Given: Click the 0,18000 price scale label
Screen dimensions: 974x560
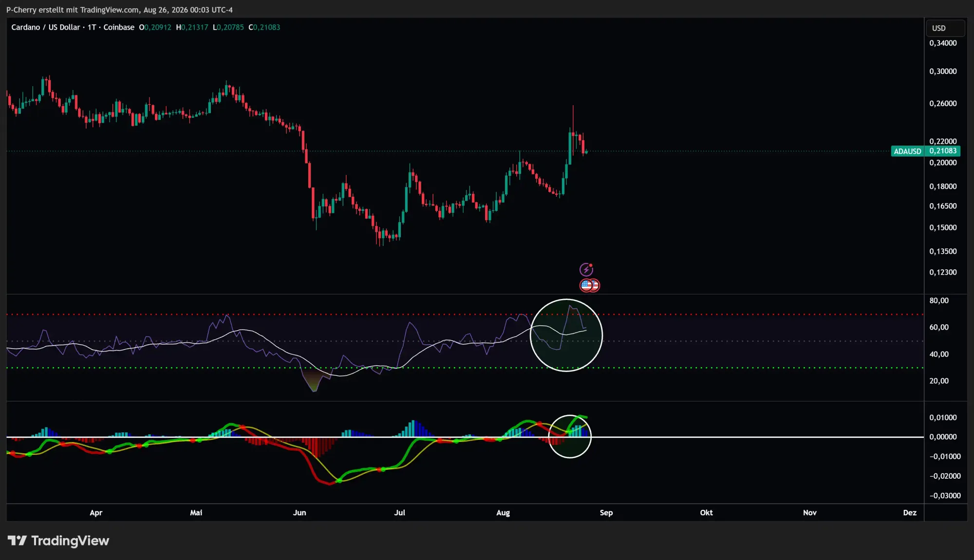Looking at the screenshot, I should [x=943, y=187].
